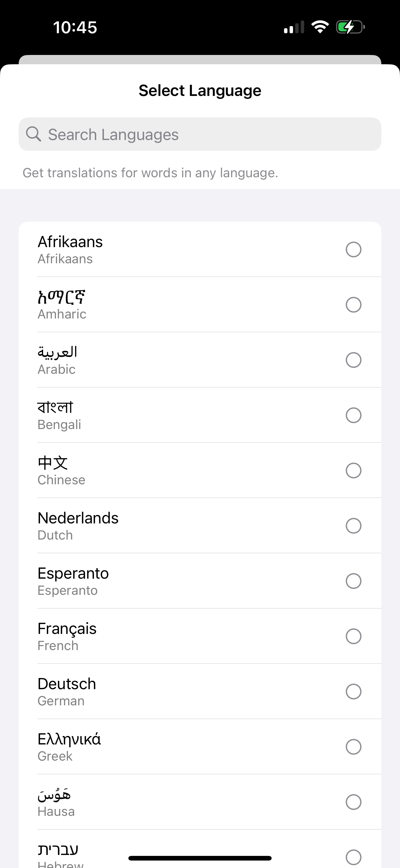400x868 pixels.
Task: Tap the Select Language title
Action: click(200, 91)
